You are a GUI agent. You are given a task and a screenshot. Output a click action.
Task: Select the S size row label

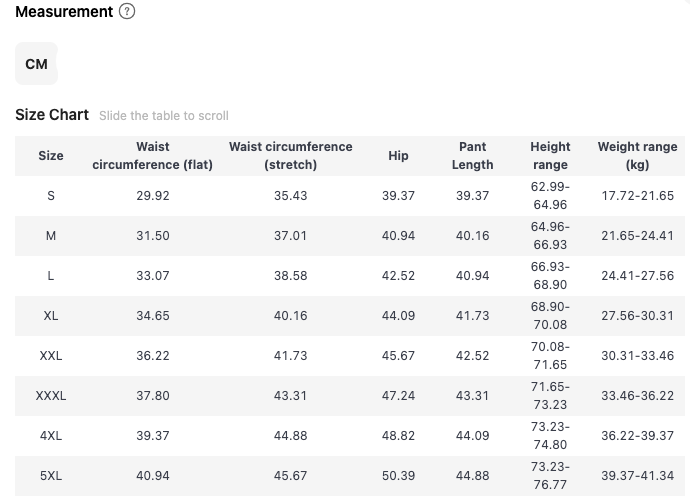coord(51,196)
